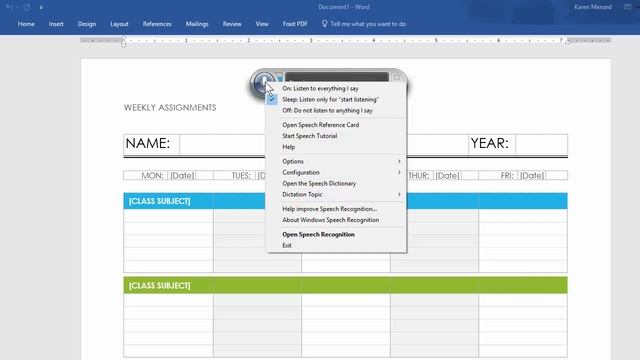
Task: Click the Ribbon Display Options icon
Action: pyautogui.click(x=627, y=7)
